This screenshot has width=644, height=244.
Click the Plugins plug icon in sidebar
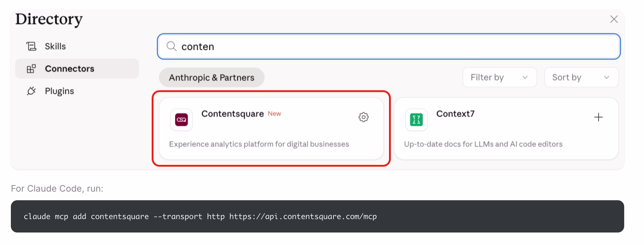pyautogui.click(x=31, y=91)
